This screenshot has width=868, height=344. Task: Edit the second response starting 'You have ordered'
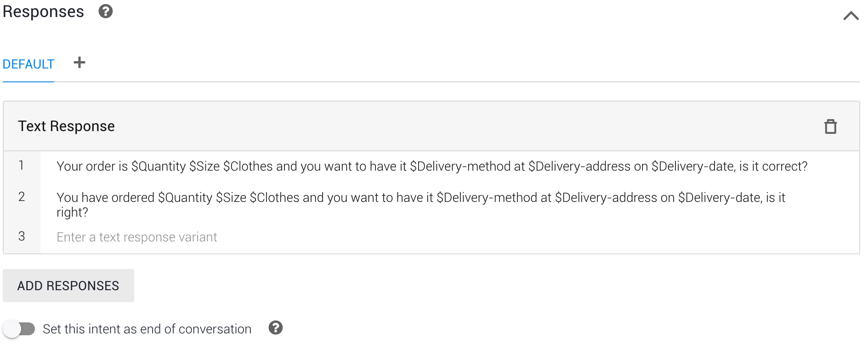[x=421, y=205]
